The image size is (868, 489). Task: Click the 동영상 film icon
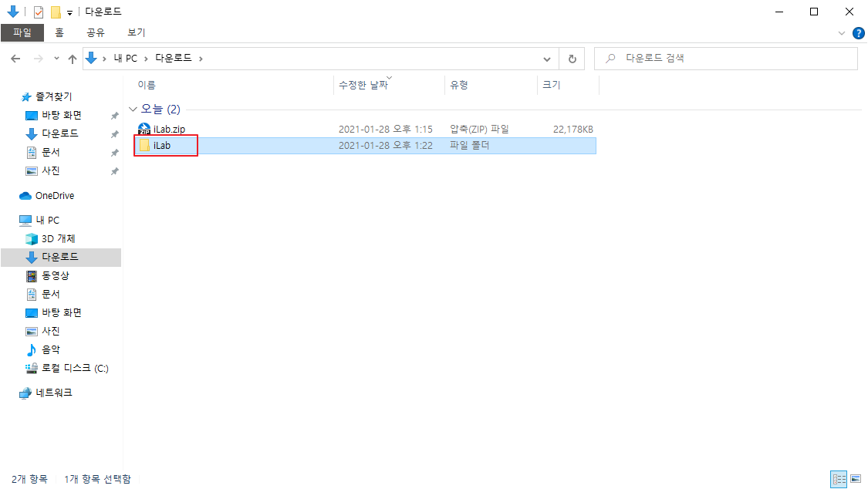click(x=32, y=276)
